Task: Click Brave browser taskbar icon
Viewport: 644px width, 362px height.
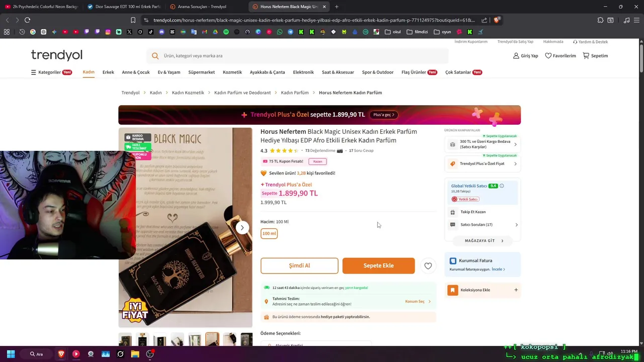Action: 61,354
